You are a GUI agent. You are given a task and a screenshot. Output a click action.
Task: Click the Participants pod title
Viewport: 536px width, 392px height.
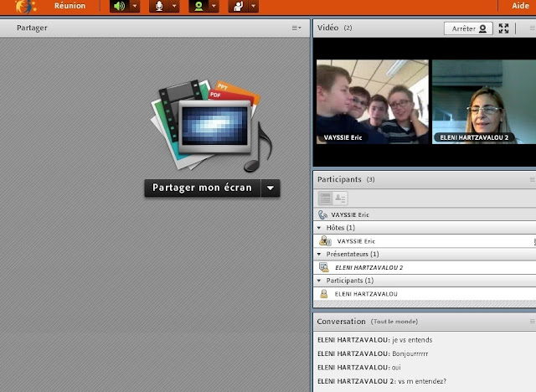point(339,179)
